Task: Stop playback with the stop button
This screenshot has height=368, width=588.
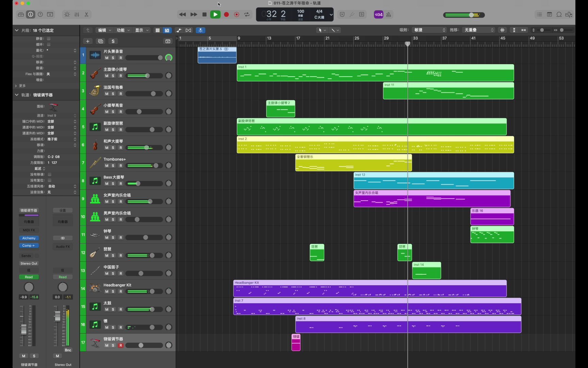Action: (x=205, y=14)
